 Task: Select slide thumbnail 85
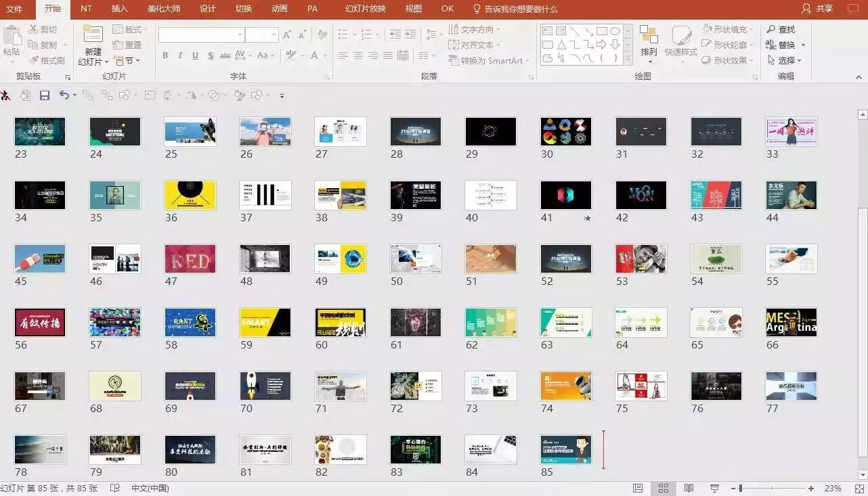(566, 449)
